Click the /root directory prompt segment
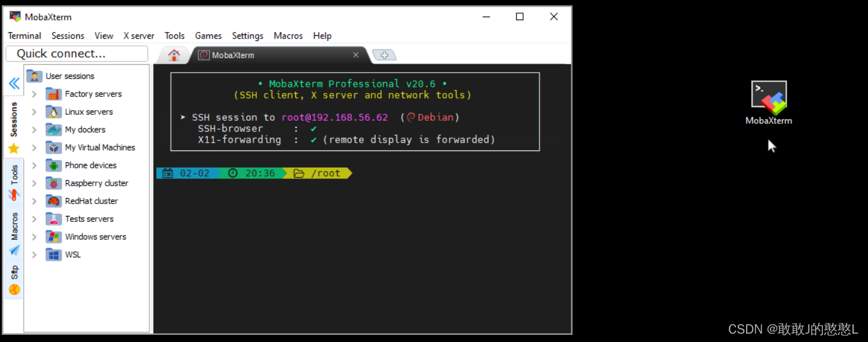 (319, 173)
